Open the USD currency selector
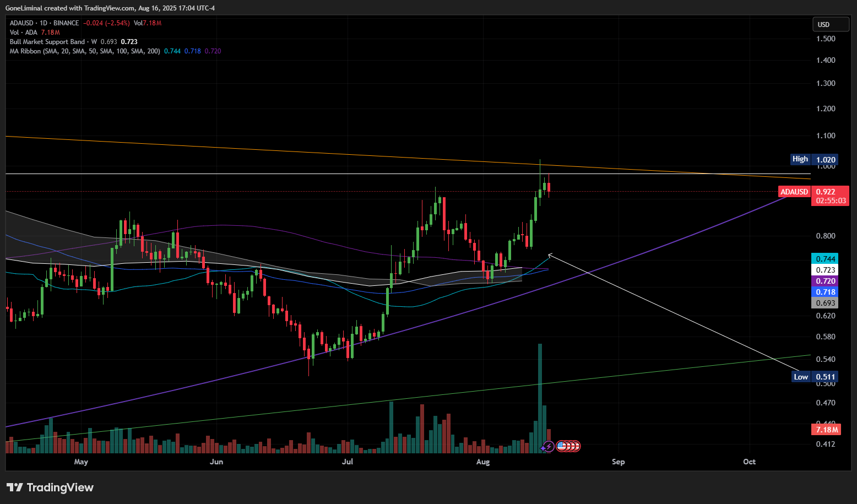The image size is (857, 504). (x=831, y=24)
